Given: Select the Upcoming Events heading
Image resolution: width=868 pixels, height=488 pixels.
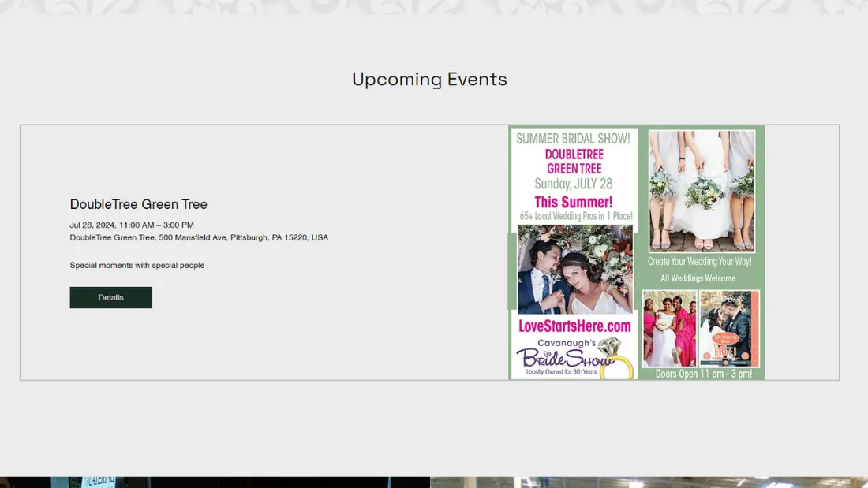Looking at the screenshot, I should (429, 79).
